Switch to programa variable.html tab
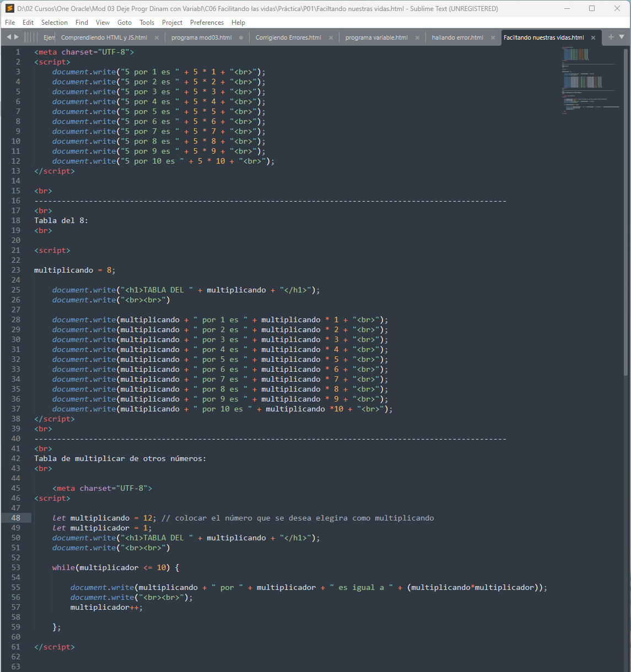Screen dimensions: 631x672 pyautogui.click(x=376, y=37)
